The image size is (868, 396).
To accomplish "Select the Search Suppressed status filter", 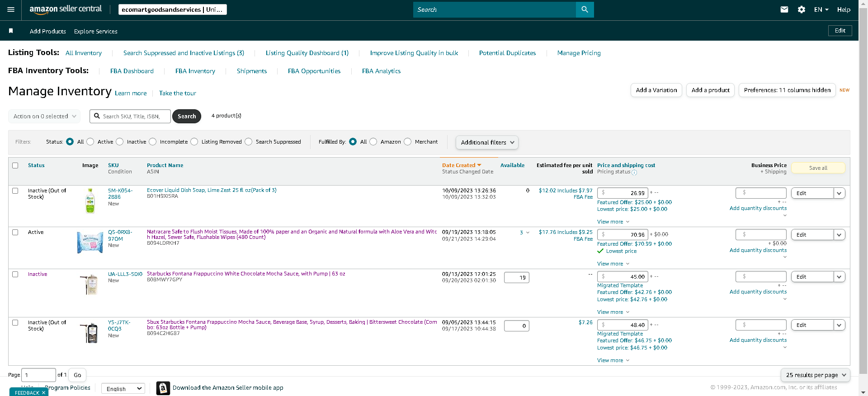I will pos(249,142).
